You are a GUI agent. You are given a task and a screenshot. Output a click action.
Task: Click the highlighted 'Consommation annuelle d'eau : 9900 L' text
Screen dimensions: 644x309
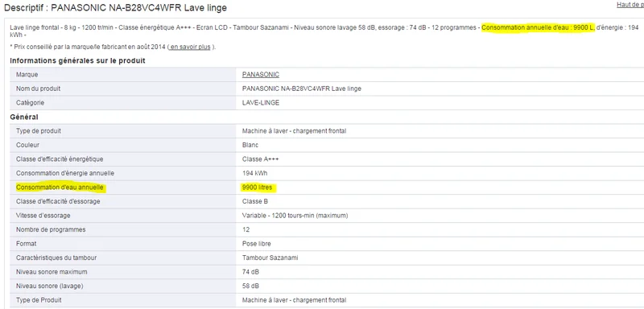pos(538,27)
